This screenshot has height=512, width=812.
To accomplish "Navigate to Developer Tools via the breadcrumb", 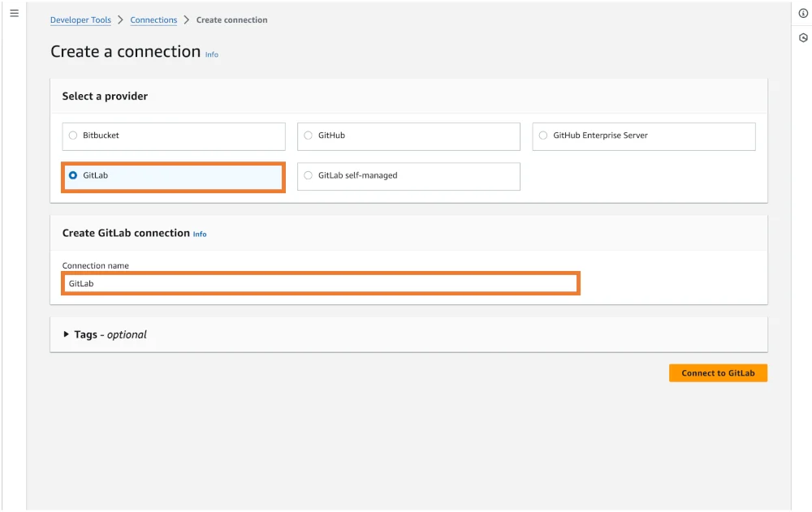I will [x=80, y=19].
